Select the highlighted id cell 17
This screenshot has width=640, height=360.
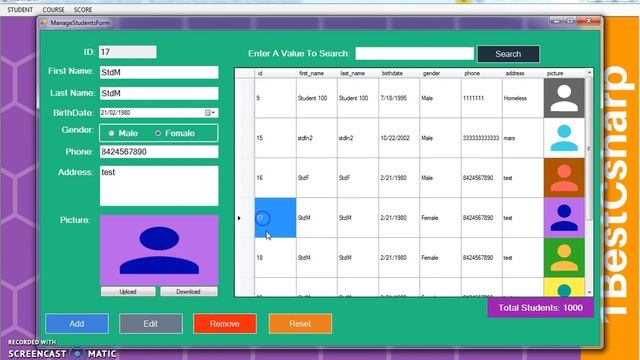tap(276, 218)
